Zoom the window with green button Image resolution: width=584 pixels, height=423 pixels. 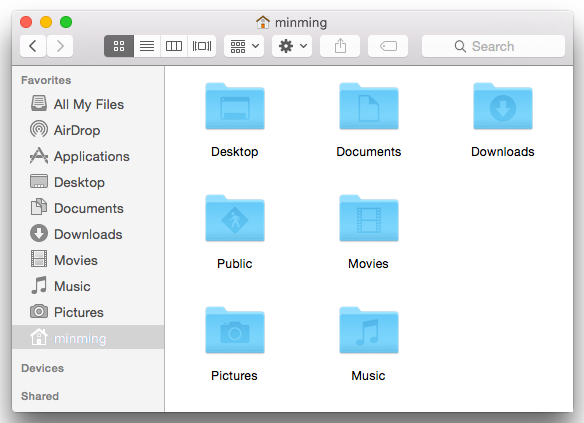66,22
